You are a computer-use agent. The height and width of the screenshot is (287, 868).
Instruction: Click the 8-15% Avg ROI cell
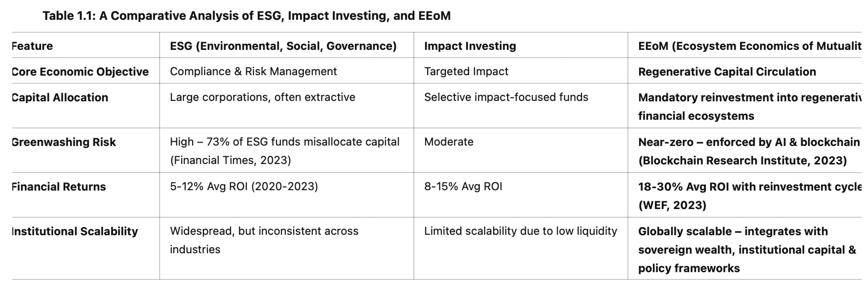click(463, 187)
